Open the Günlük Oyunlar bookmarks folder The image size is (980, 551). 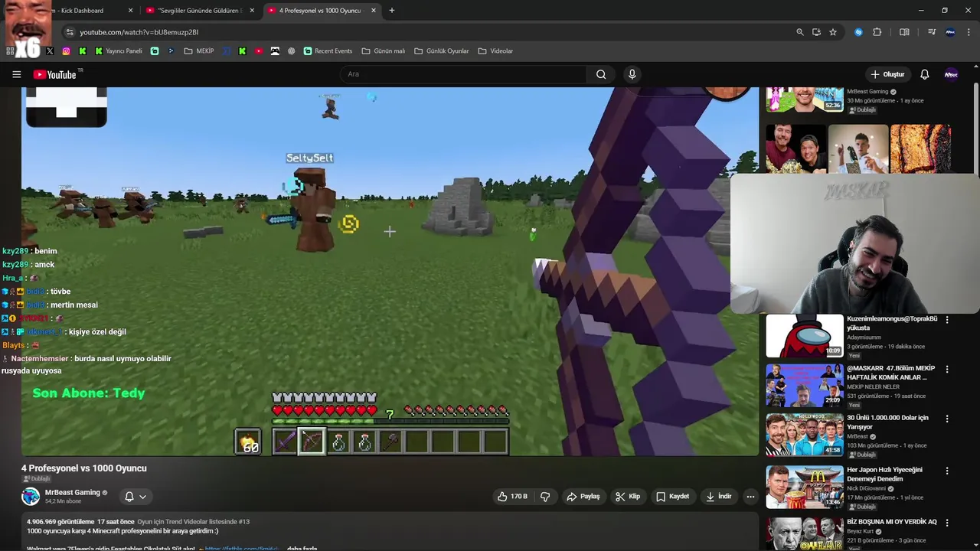[x=442, y=51]
